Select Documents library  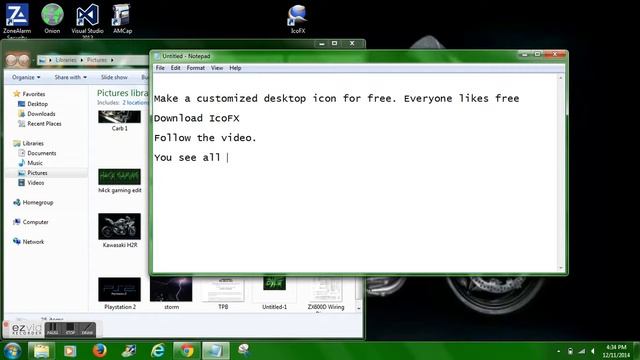coord(41,153)
